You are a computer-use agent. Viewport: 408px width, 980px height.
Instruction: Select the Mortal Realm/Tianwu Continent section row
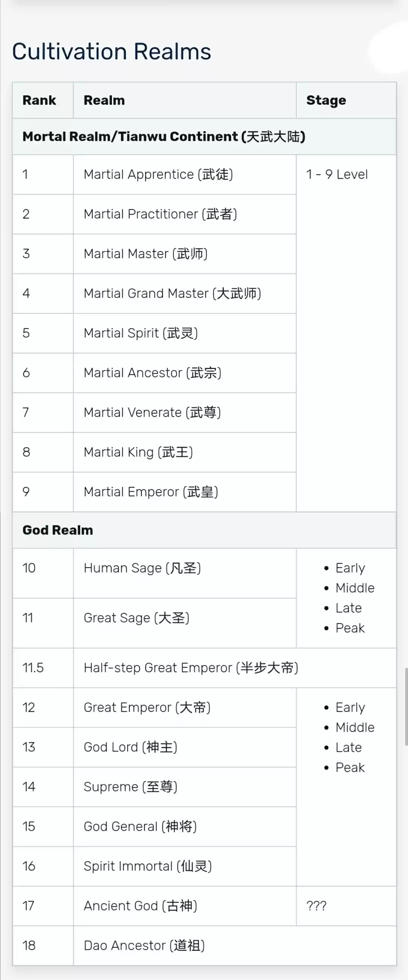164,136
